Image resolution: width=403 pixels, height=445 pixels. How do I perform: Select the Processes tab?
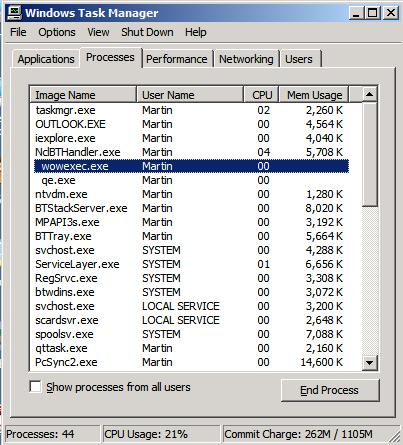[x=110, y=57]
